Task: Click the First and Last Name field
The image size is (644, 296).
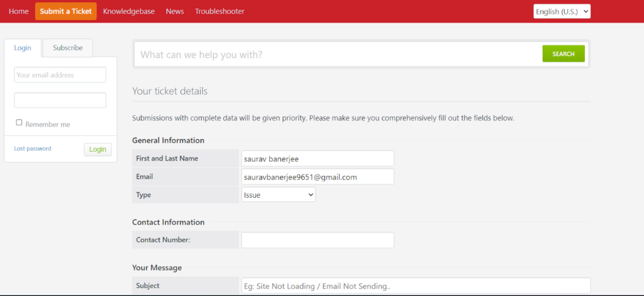Action: [318, 159]
